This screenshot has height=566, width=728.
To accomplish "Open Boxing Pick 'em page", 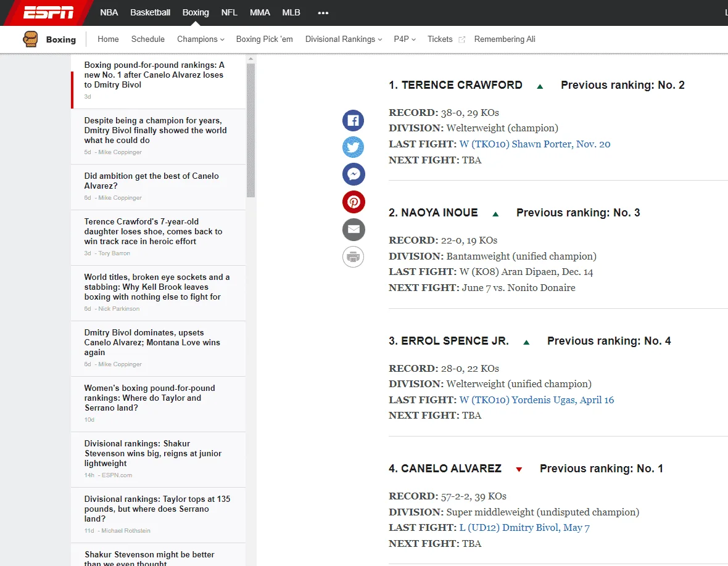I will pyautogui.click(x=264, y=39).
